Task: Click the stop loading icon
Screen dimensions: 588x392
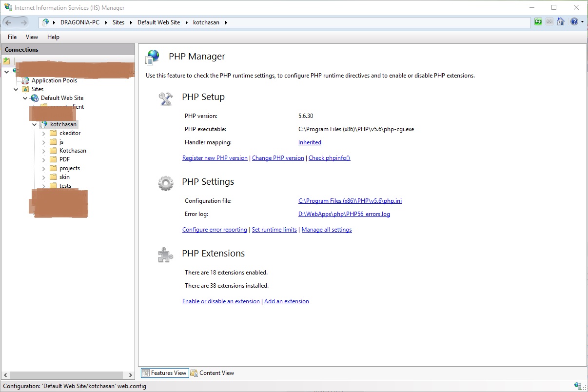Action: [549, 22]
